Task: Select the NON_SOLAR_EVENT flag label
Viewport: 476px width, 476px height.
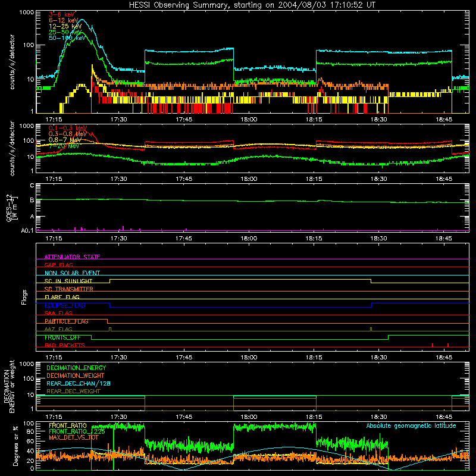Action: pos(72,273)
